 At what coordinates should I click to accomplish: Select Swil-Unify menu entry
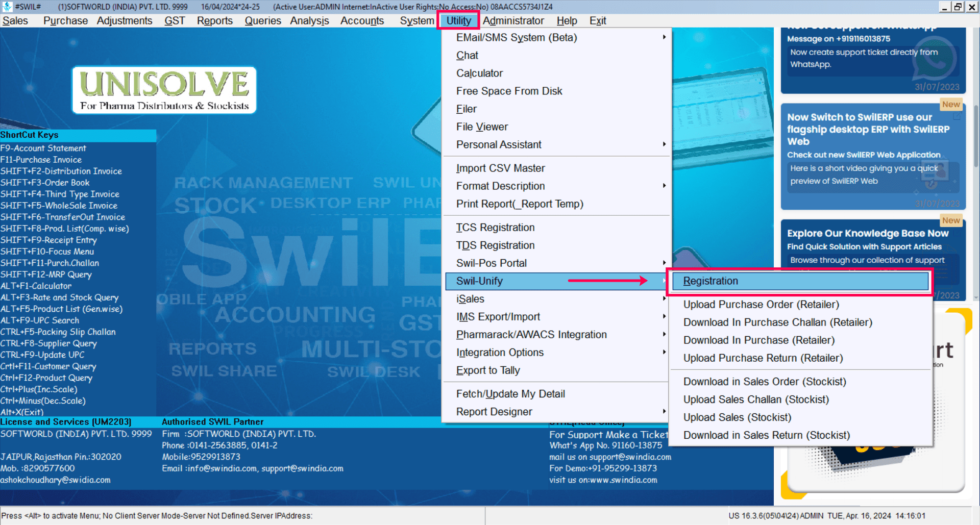tap(556, 281)
